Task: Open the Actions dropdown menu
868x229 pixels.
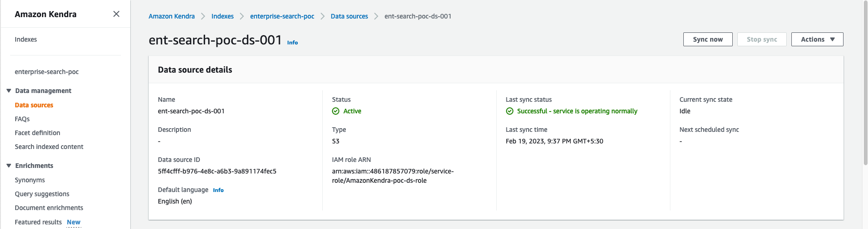Action: tap(817, 39)
